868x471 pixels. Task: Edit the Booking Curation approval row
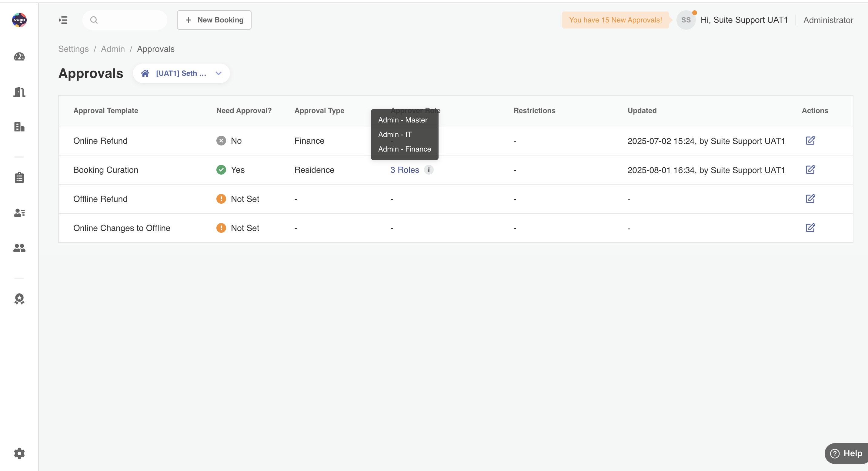click(810, 169)
